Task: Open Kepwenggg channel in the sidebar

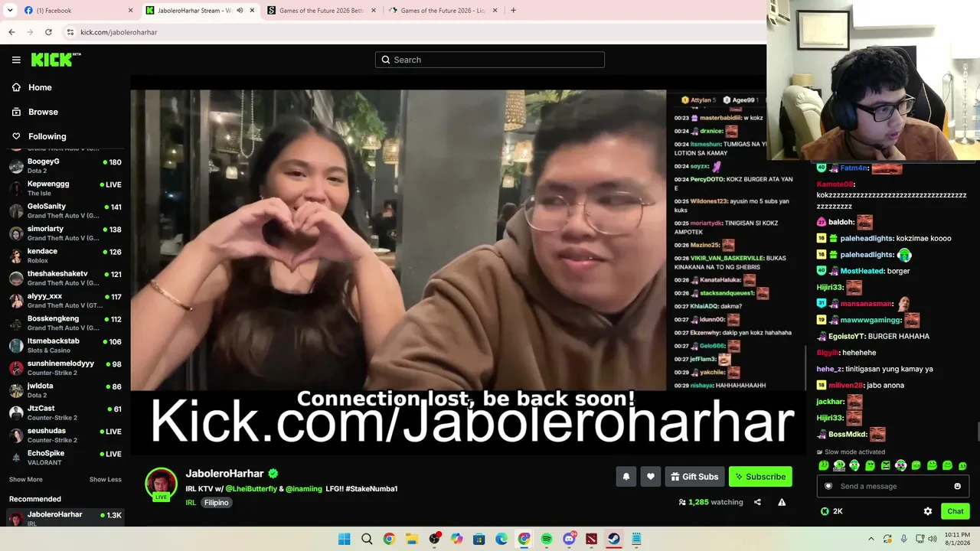Action: tap(65, 188)
